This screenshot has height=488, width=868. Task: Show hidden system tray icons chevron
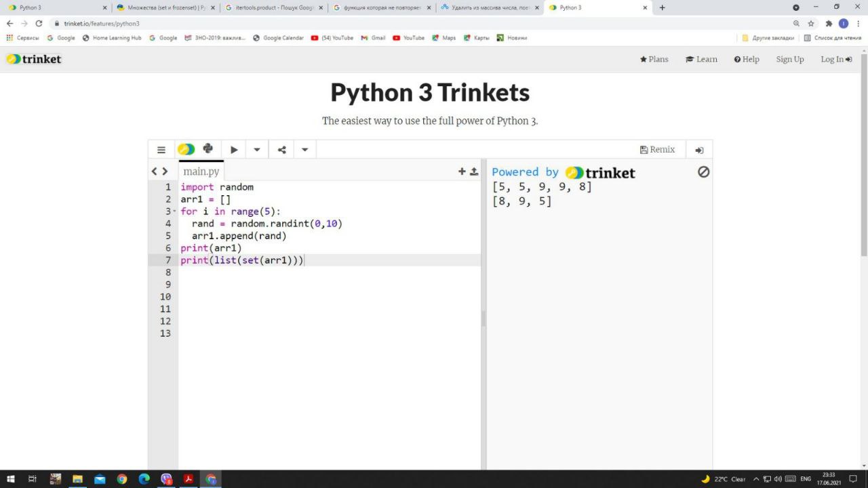tap(756, 479)
